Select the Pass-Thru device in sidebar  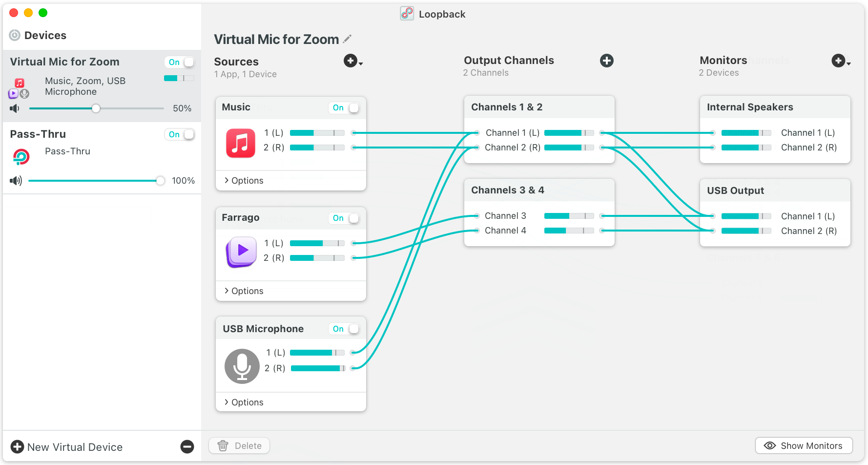pos(102,158)
